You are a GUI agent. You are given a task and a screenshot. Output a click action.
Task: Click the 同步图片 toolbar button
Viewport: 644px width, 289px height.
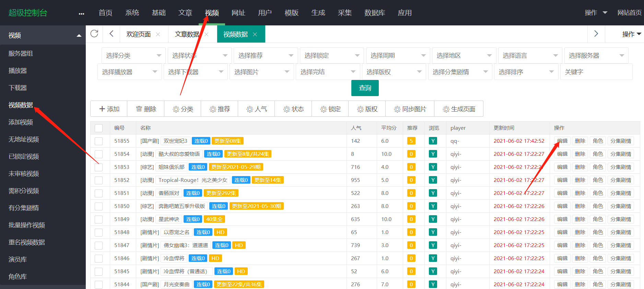410,109
